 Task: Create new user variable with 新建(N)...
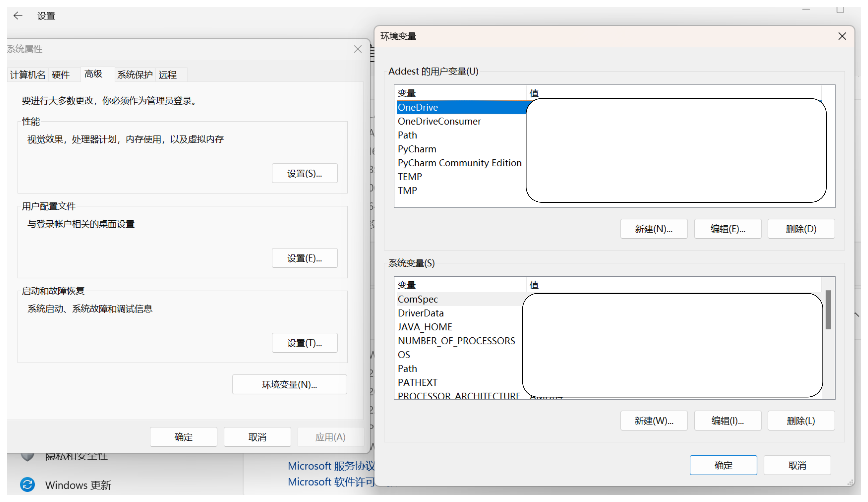point(654,229)
